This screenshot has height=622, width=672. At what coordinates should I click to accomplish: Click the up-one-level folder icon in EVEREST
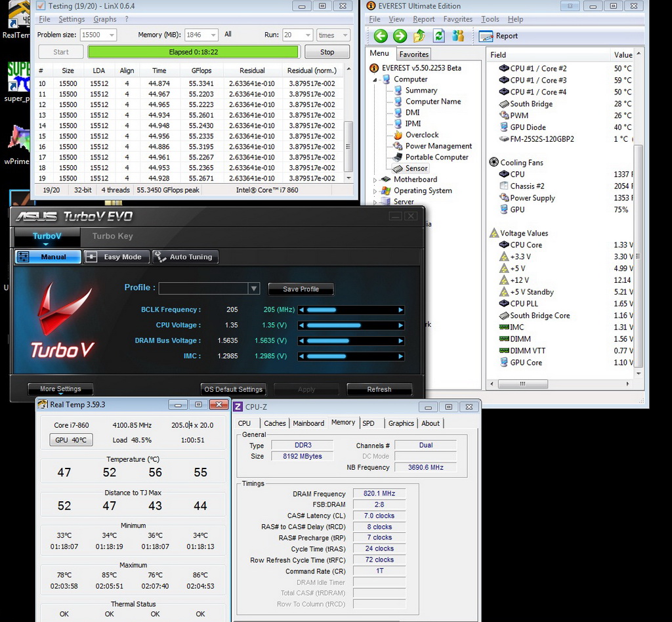pos(419,36)
